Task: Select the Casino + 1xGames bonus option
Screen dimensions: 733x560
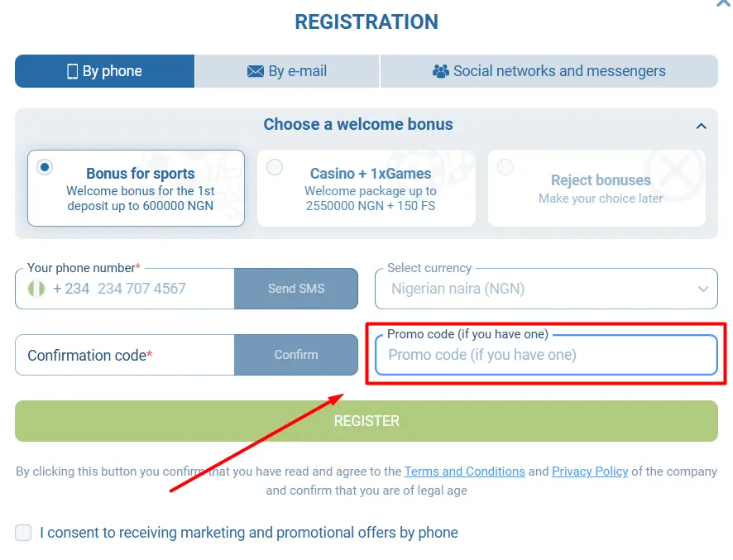Action: click(x=275, y=167)
